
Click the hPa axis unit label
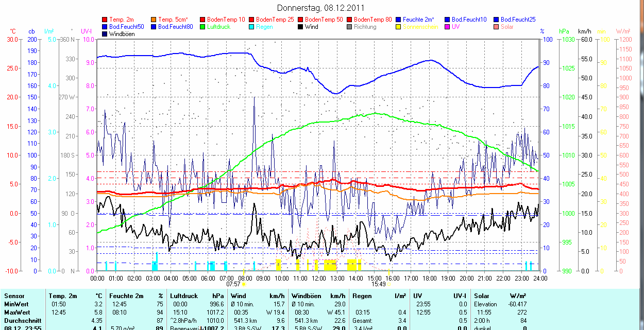(564, 31)
